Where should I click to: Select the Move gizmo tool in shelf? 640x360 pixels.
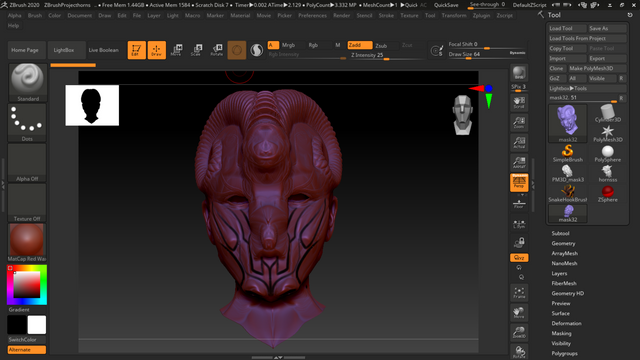pos(176,50)
